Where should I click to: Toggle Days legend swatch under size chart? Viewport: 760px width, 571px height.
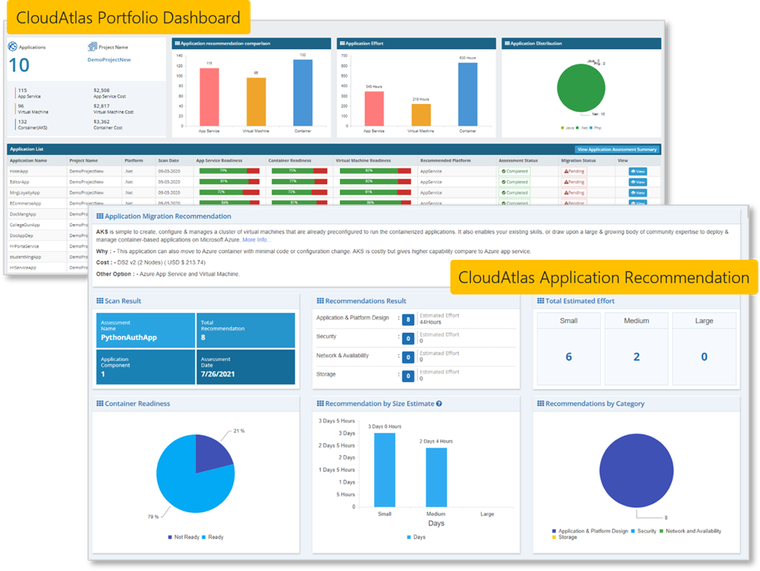(409, 537)
